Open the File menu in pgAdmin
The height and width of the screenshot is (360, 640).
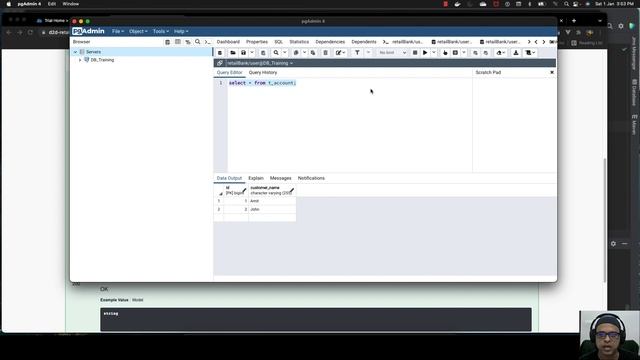(x=118, y=31)
